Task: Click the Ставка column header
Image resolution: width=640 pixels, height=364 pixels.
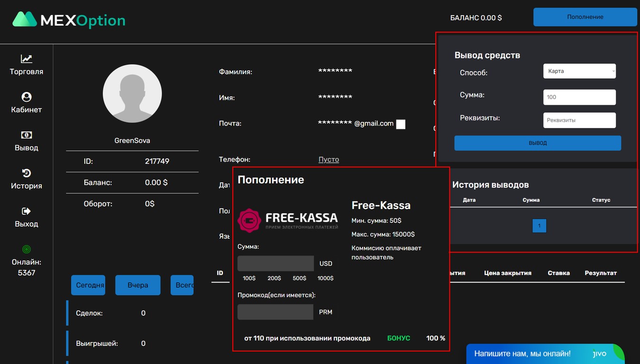Action: pyautogui.click(x=558, y=273)
